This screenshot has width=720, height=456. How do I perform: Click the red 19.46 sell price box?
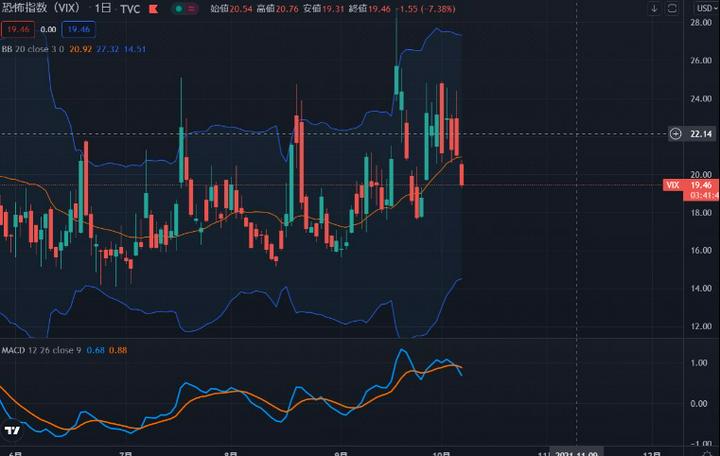(15, 29)
